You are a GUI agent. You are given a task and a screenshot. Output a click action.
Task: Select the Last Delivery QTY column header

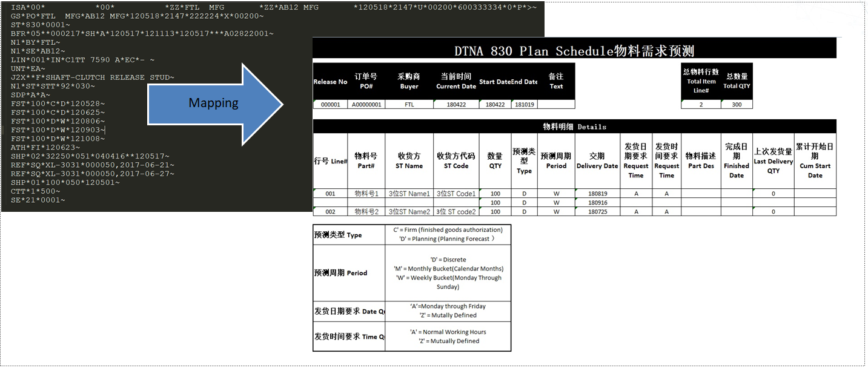click(773, 161)
